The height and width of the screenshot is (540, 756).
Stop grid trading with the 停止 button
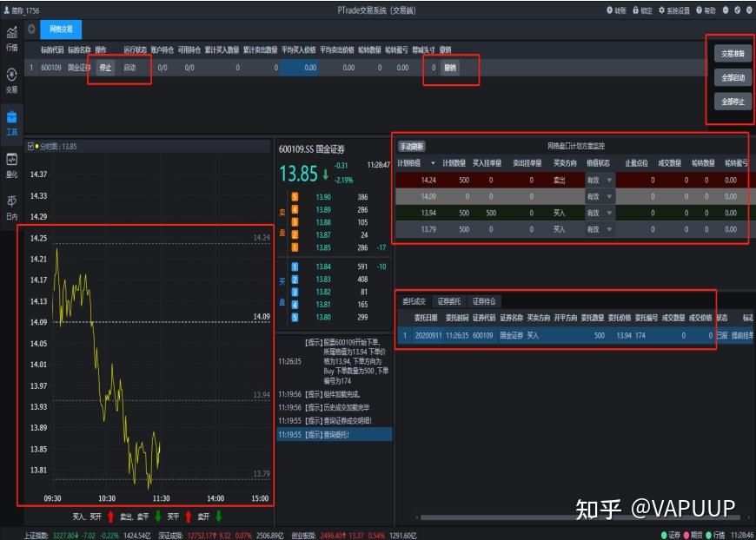105,68
